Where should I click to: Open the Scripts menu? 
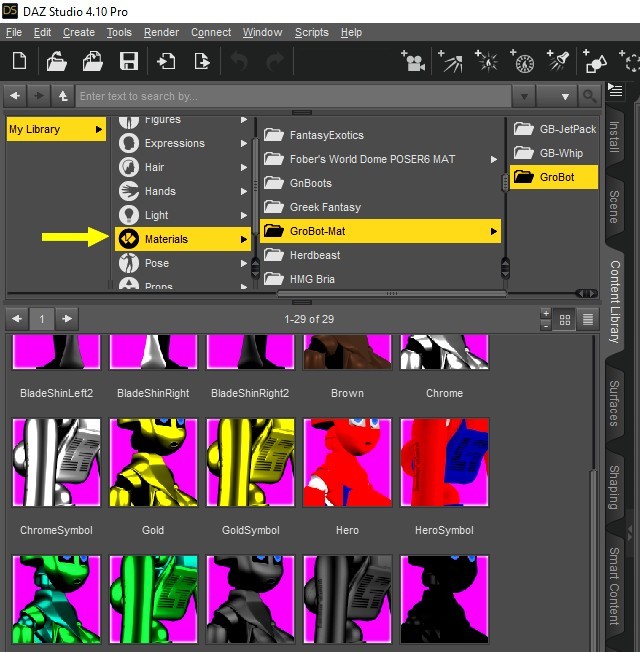pyautogui.click(x=311, y=32)
